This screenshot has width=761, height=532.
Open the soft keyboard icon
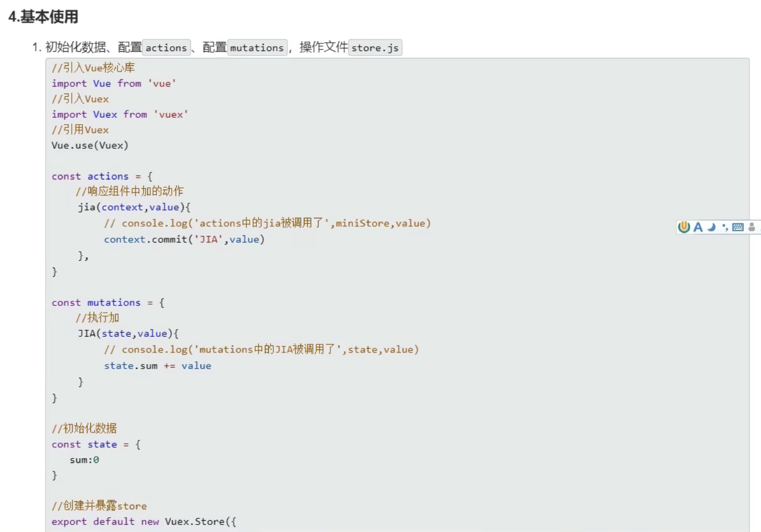738,227
